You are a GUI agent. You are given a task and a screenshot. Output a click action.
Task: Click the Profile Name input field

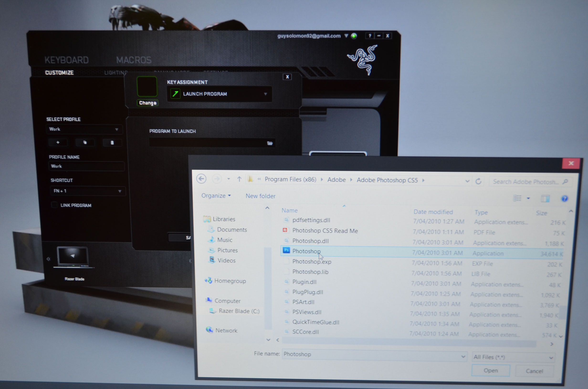(x=86, y=166)
